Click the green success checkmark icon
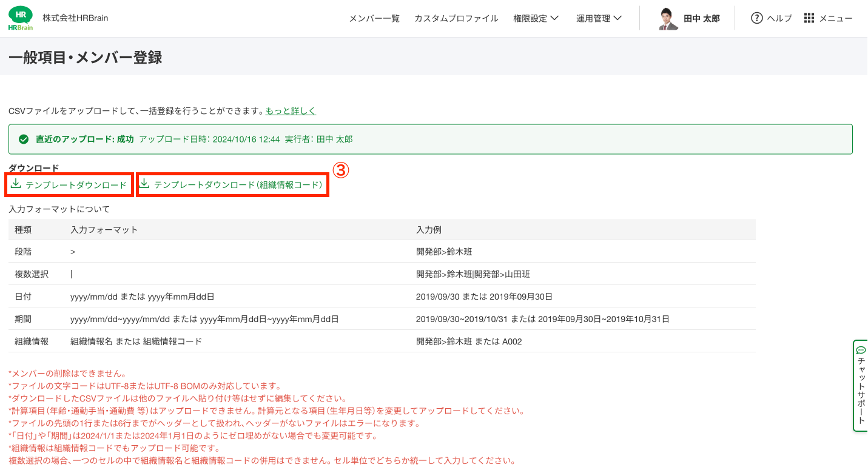The height and width of the screenshot is (467, 868). pyautogui.click(x=24, y=139)
